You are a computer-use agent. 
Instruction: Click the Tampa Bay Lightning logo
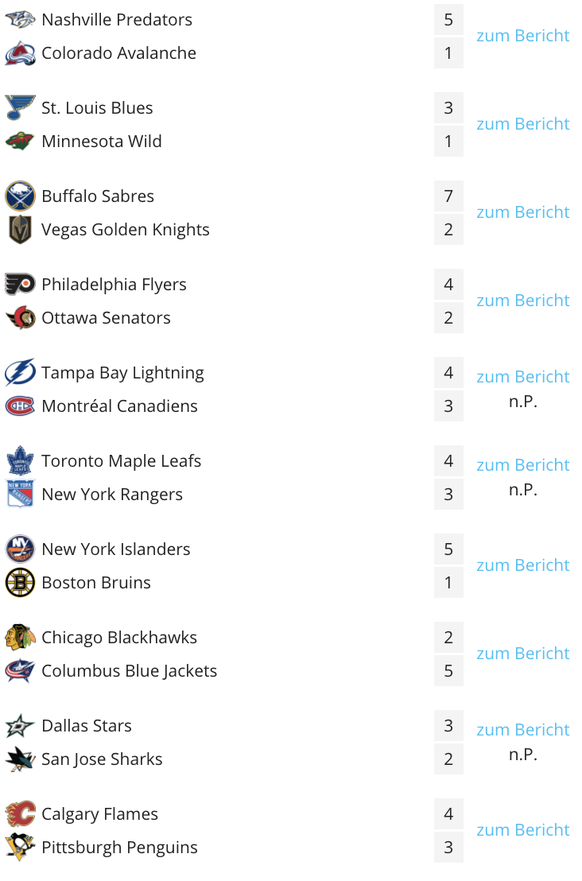(20, 373)
